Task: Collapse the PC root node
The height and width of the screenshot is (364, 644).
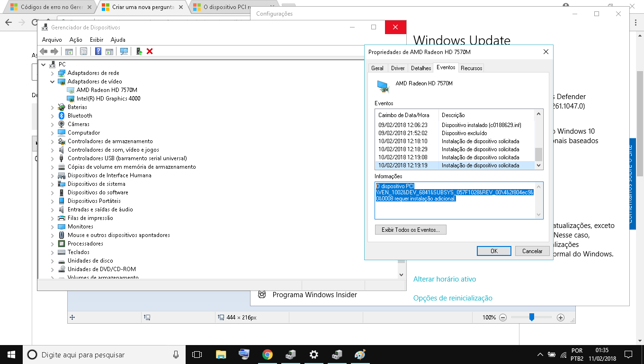Action: pyautogui.click(x=44, y=64)
